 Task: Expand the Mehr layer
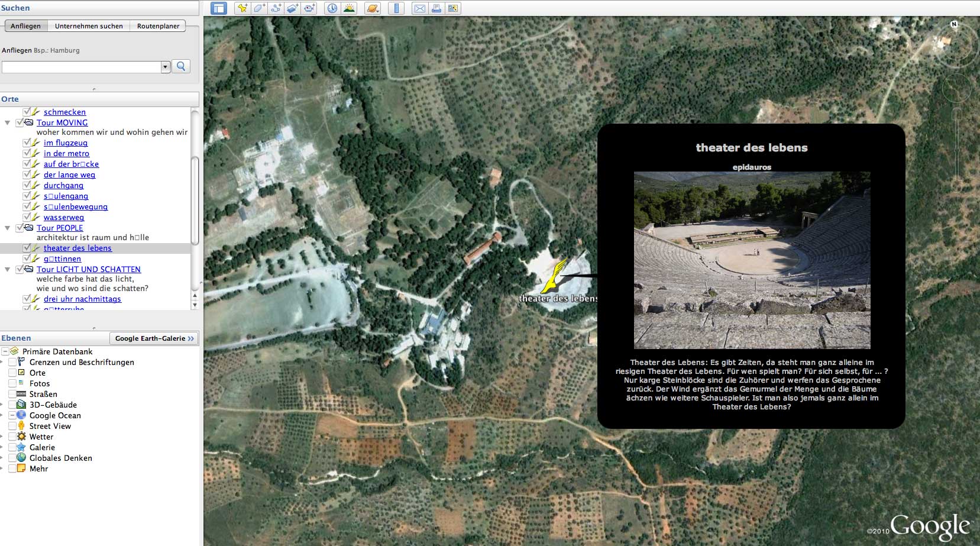(2, 469)
